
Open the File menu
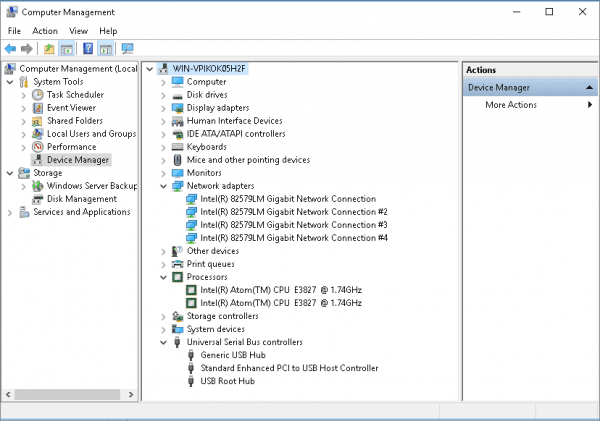coord(14,31)
